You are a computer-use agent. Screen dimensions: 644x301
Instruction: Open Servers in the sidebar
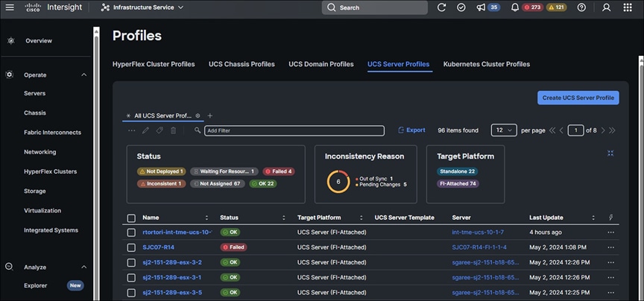[x=35, y=93]
